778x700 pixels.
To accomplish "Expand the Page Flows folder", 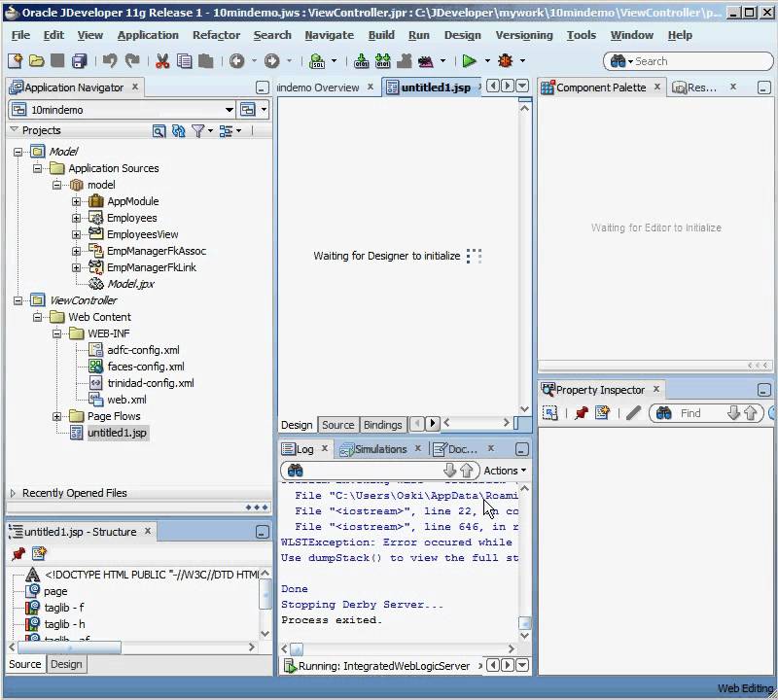I will [56, 416].
